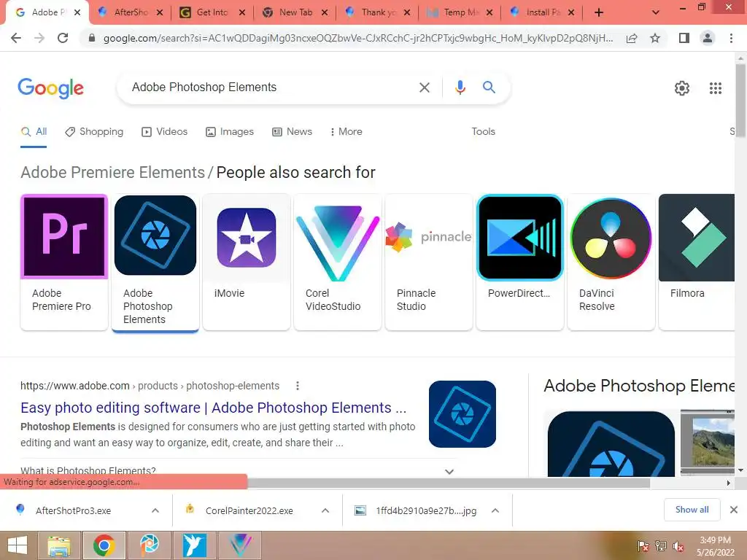The height and width of the screenshot is (560, 747).
Task: Open the PowerDirector card
Action: [519, 262]
